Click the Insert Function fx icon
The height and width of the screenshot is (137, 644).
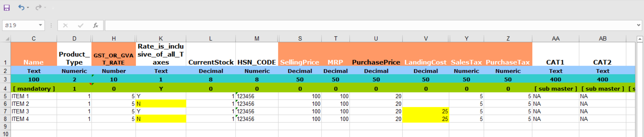point(96,25)
